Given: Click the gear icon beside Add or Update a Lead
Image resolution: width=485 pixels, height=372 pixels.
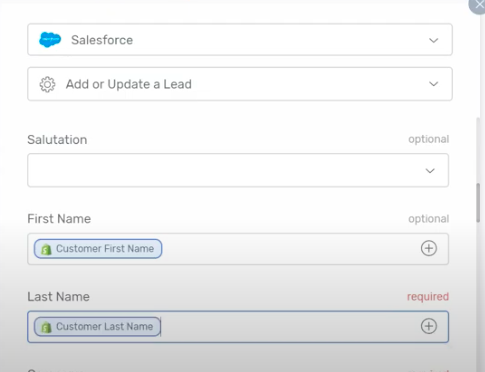Looking at the screenshot, I should pos(47,84).
